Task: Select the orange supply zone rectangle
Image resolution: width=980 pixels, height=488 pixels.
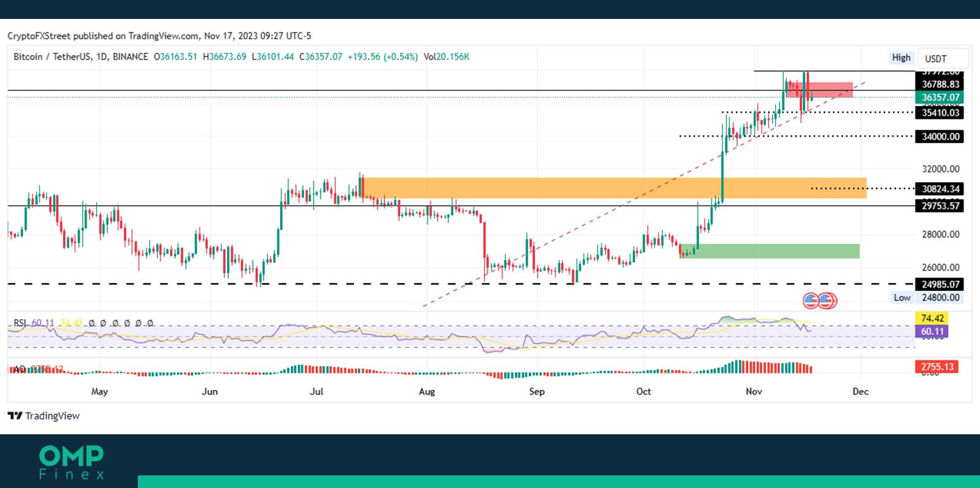Action: [x=614, y=188]
